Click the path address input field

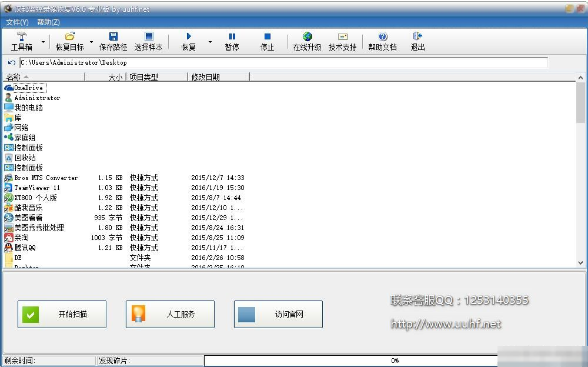pyautogui.click(x=282, y=62)
